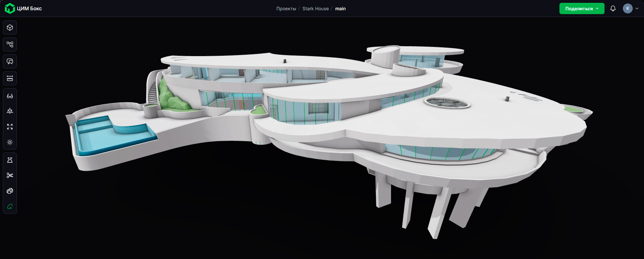Go to Проекты breadcrumb link

tap(286, 8)
